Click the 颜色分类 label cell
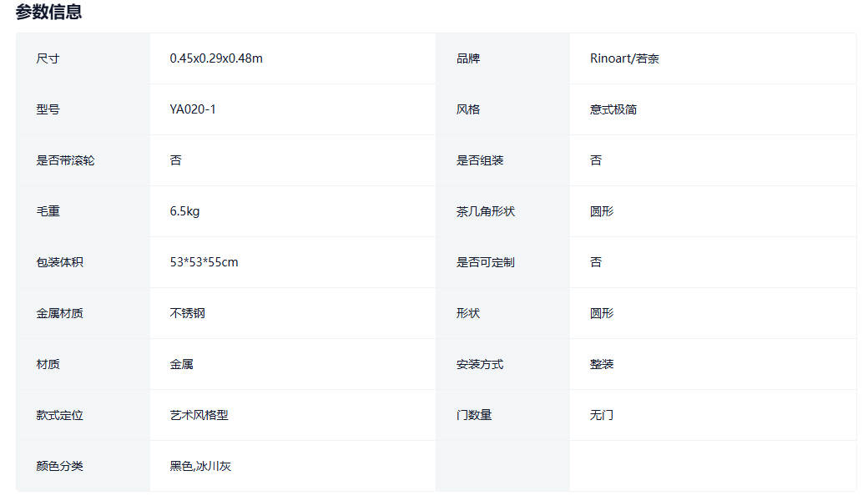This screenshot has height=501, width=868. tap(60, 466)
